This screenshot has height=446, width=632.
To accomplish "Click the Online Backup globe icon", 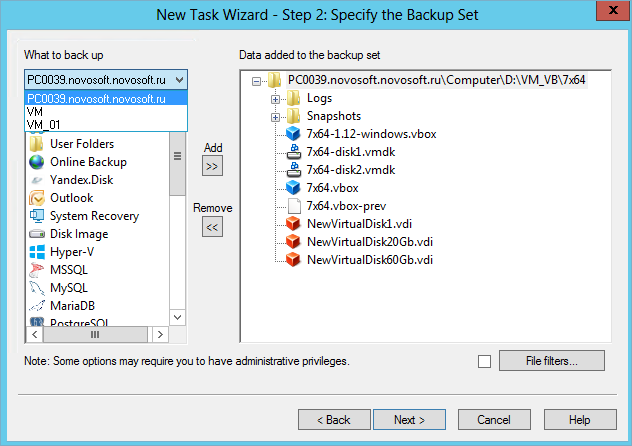I will tap(37, 162).
